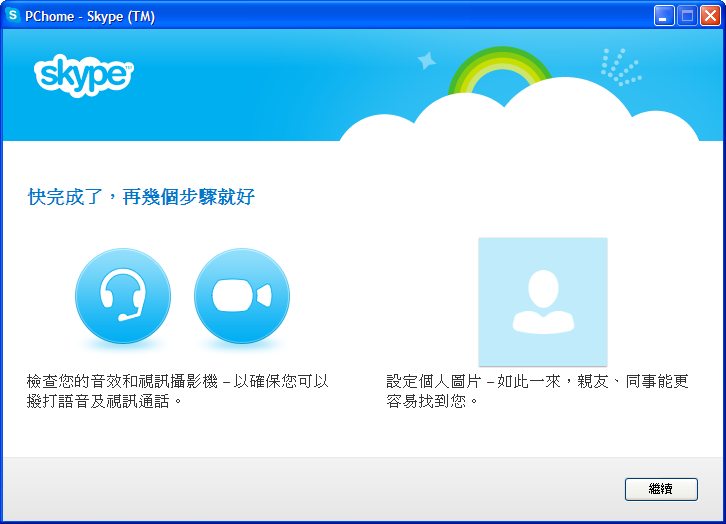
Task: Click the text 檢查您的音效和視訊攝影機
Action: (x=122, y=381)
